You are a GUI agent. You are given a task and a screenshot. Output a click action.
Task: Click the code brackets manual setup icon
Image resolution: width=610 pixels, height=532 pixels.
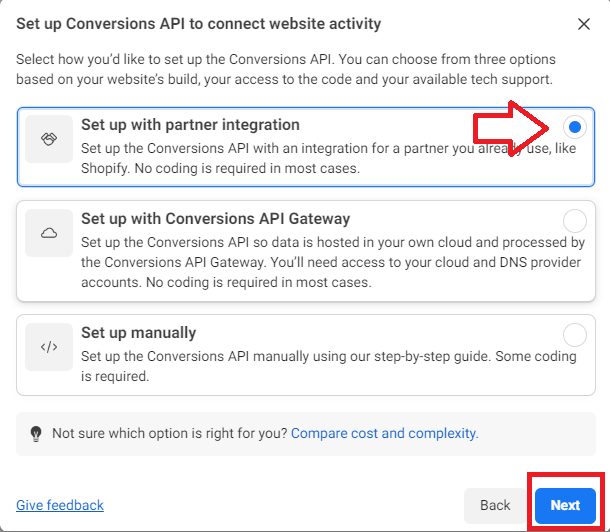pyautogui.click(x=49, y=346)
